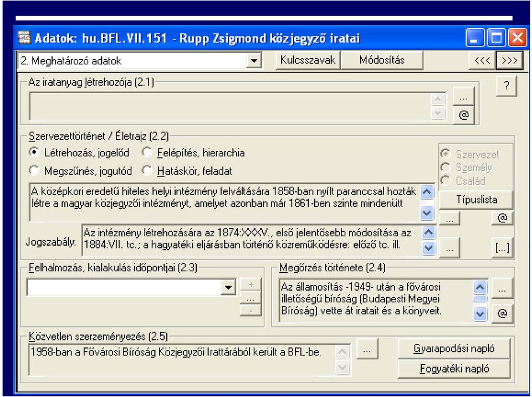The height and width of the screenshot is (397, 532).
Task: Open ellipsis button under Típuslista
Action: click(x=449, y=220)
